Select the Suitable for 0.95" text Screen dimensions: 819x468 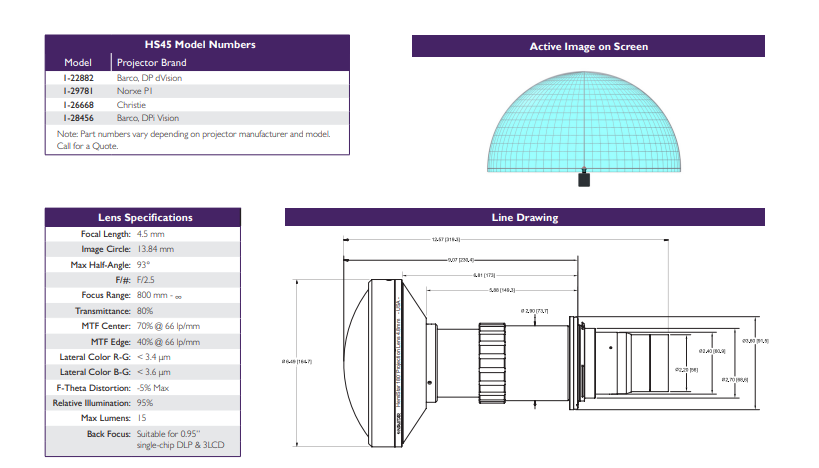(168, 434)
